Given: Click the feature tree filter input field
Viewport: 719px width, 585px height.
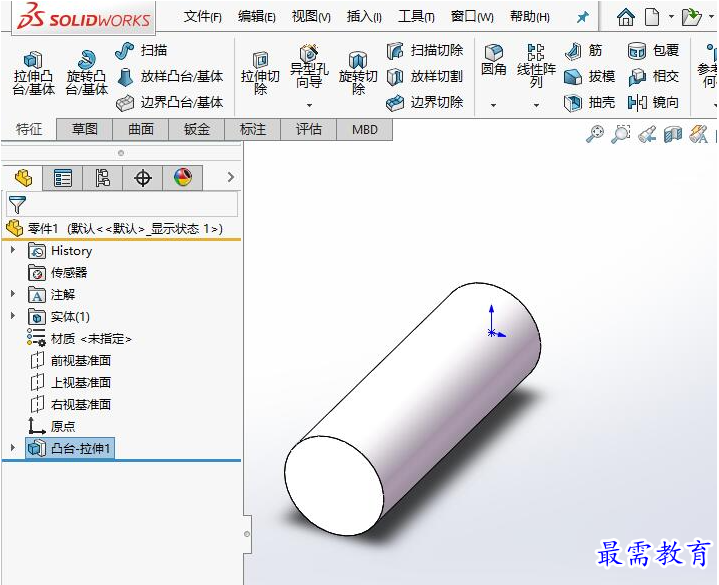Looking at the screenshot, I should 122,204.
